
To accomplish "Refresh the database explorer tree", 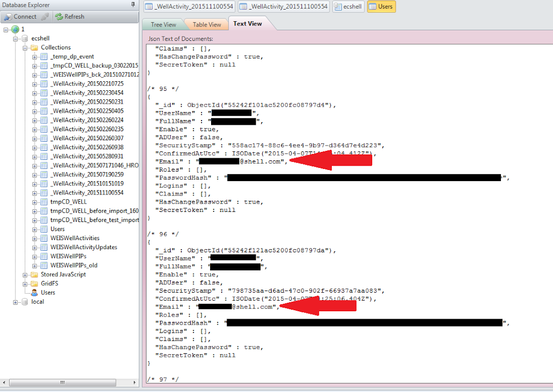I will (70, 16).
